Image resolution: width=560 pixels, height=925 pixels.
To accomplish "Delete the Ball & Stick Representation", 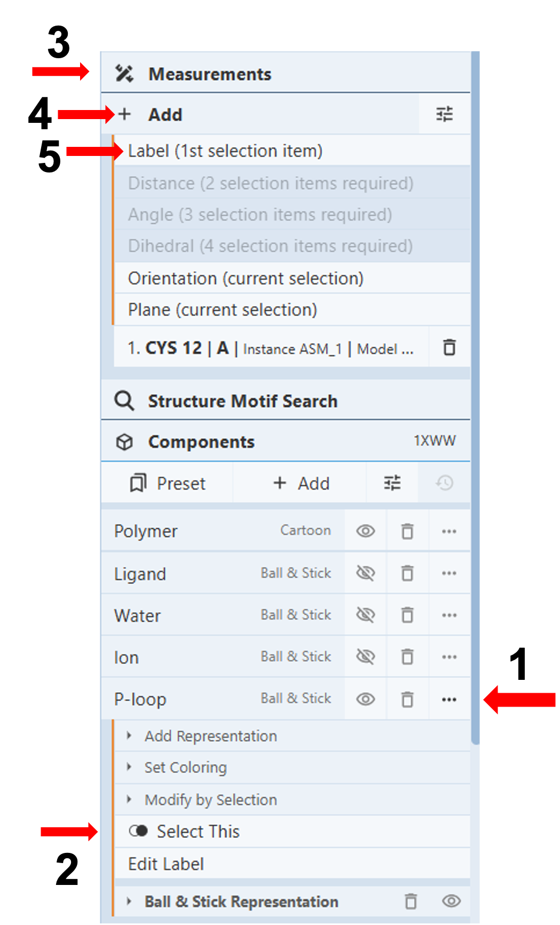I will 411,902.
